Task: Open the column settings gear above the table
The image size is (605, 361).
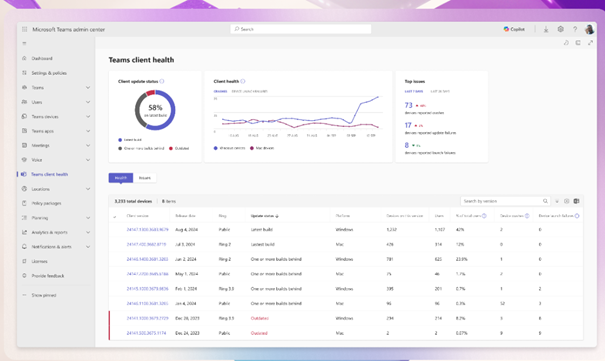Action: pyautogui.click(x=566, y=201)
